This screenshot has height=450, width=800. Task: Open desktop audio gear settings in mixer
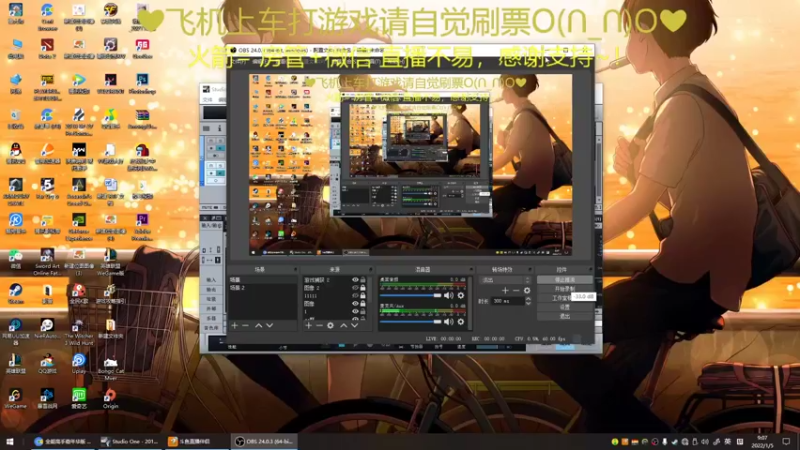[x=461, y=295]
